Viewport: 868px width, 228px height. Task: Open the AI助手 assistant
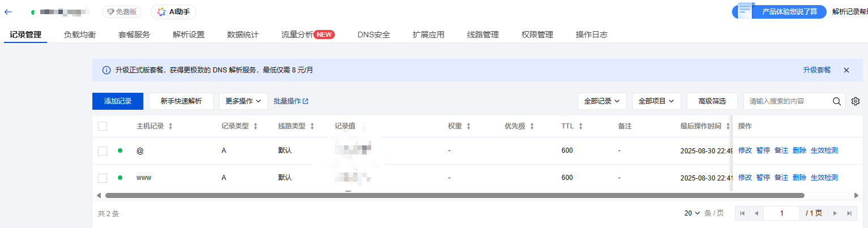click(173, 11)
